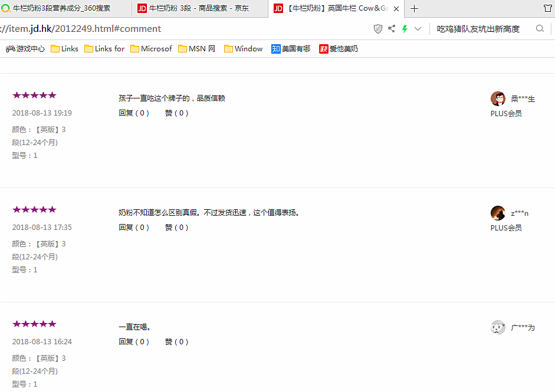
Task: Expand the address bar dropdown chevron
Action: click(x=418, y=29)
